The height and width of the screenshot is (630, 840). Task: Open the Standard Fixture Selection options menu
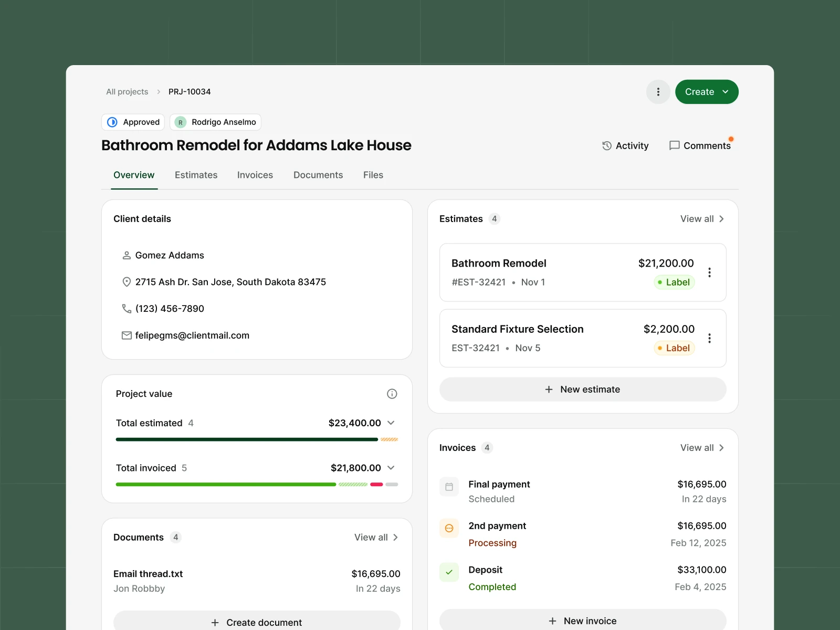pyautogui.click(x=709, y=339)
